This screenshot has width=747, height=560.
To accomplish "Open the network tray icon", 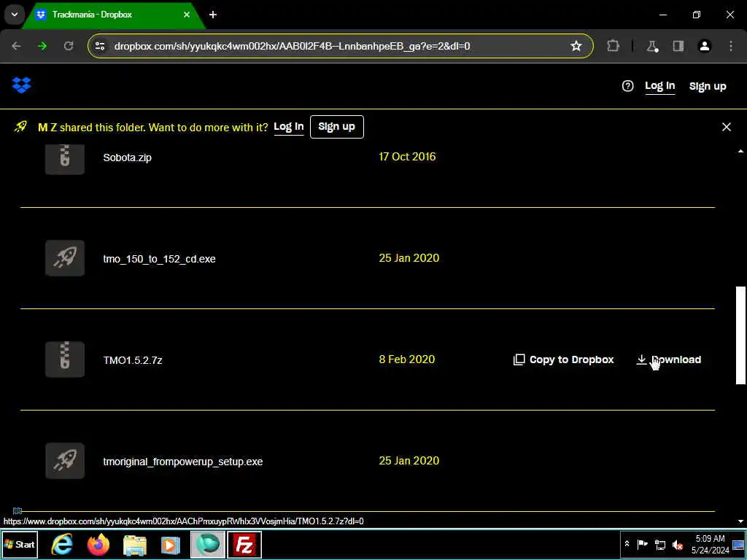I will pos(659,544).
